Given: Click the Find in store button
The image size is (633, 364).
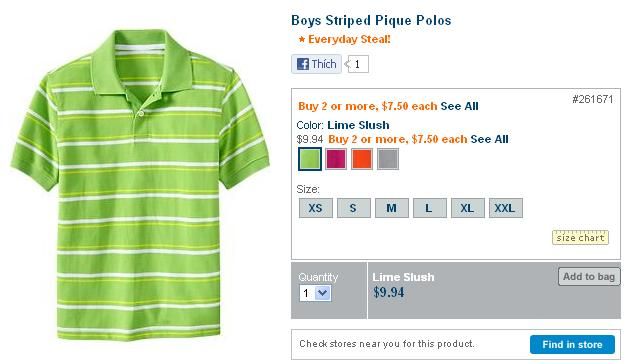Looking at the screenshot, I should [x=572, y=345].
